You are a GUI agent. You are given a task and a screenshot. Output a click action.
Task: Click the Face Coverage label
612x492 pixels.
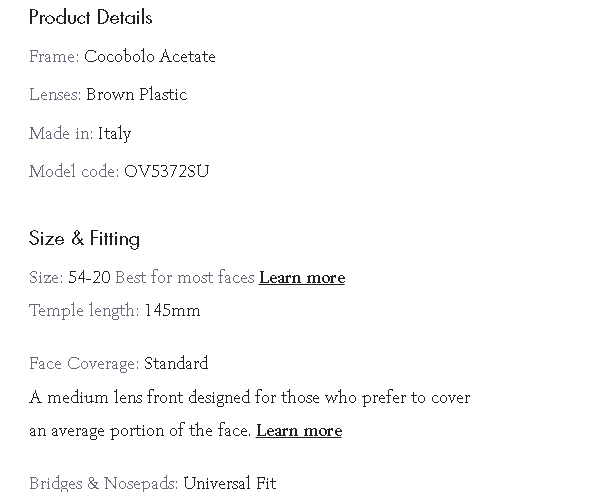(84, 364)
